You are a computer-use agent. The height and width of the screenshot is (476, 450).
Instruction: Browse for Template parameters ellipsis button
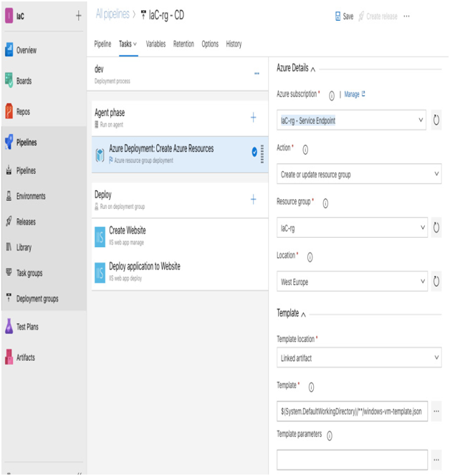tap(436, 460)
